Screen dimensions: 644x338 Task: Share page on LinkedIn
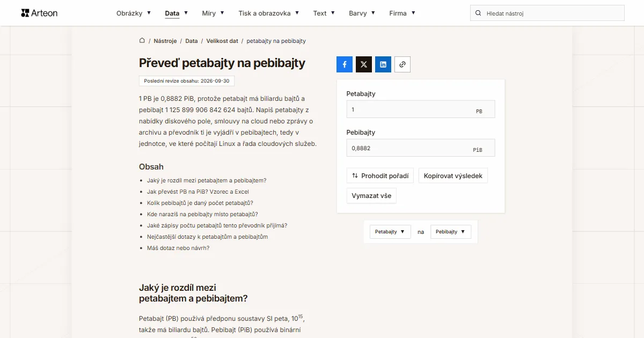click(383, 64)
